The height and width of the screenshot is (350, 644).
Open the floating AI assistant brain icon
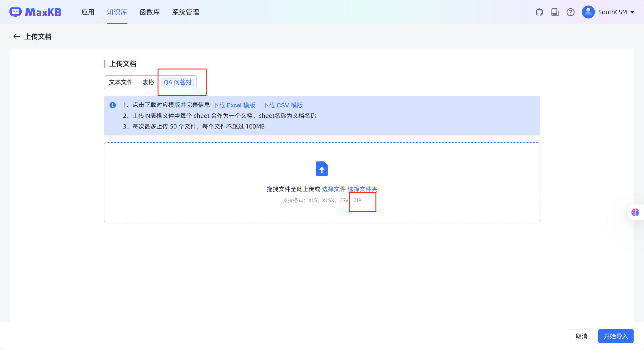click(x=635, y=212)
